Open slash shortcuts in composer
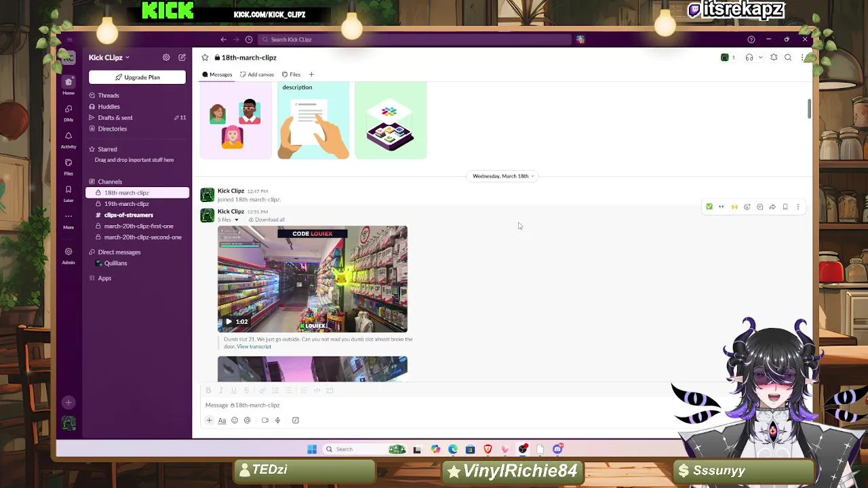868x488 pixels. tap(296, 420)
